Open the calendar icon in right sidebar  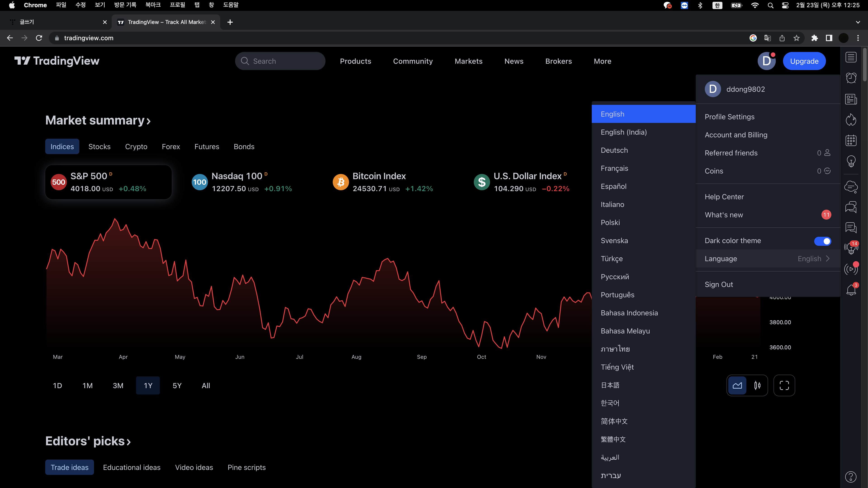point(851,141)
